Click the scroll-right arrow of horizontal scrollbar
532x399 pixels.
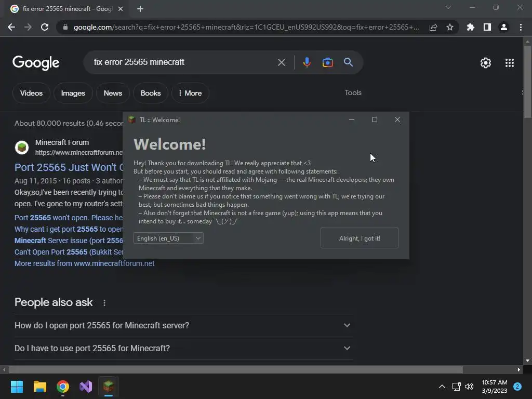[519, 369]
